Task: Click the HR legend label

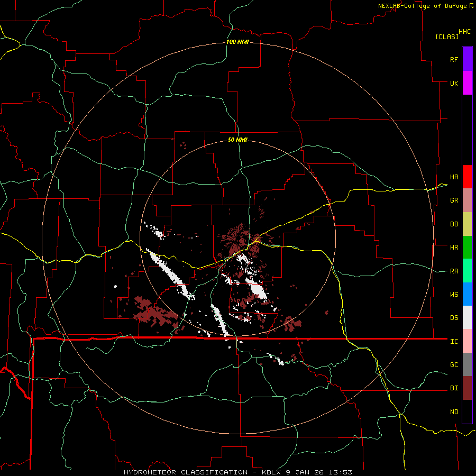Action: (454, 248)
